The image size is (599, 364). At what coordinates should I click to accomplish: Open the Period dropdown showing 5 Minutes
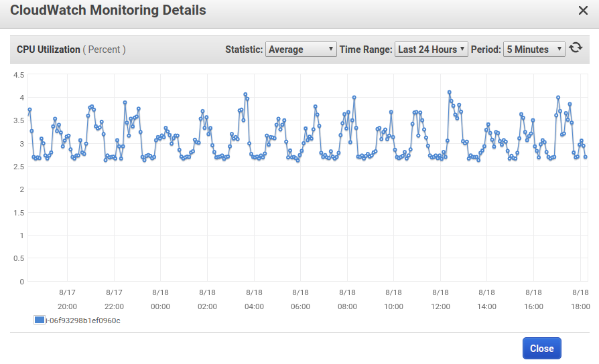[534, 50]
